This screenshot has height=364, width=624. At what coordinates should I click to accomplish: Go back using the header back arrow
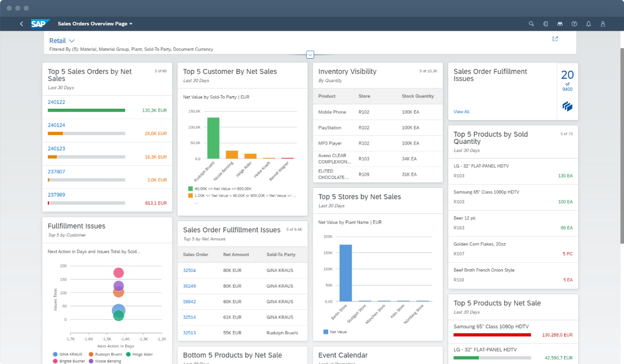coord(21,24)
